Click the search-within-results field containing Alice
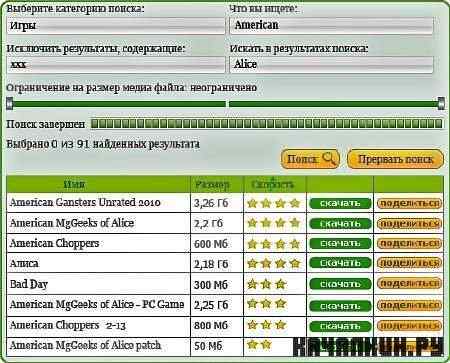The width and height of the screenshot is (450, 363). [331, 64]
